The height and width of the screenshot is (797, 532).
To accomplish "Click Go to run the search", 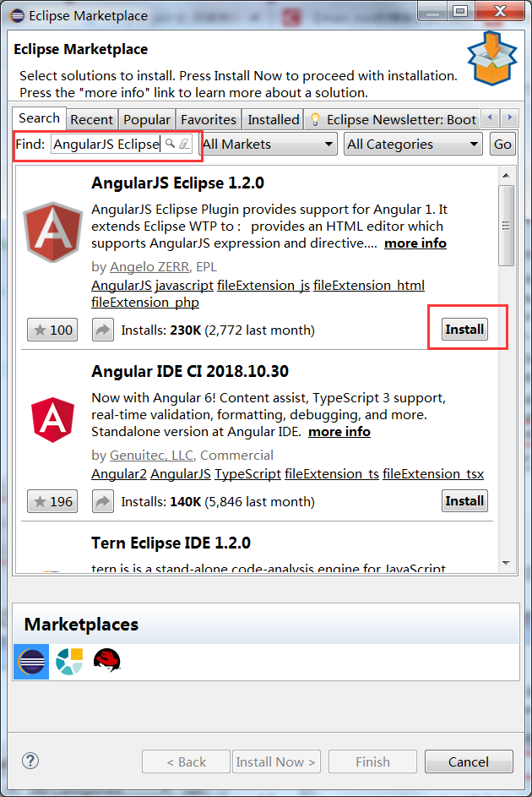I will [502, 145].
